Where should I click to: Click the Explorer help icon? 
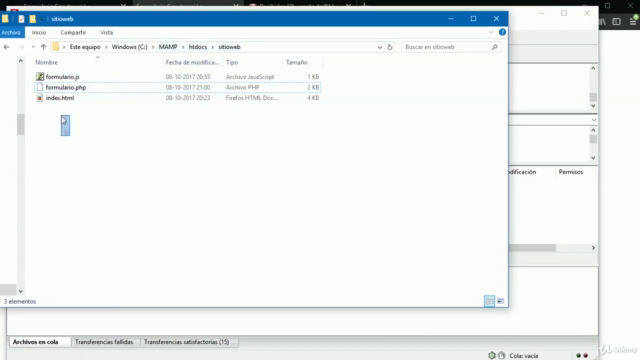(502, 32)
